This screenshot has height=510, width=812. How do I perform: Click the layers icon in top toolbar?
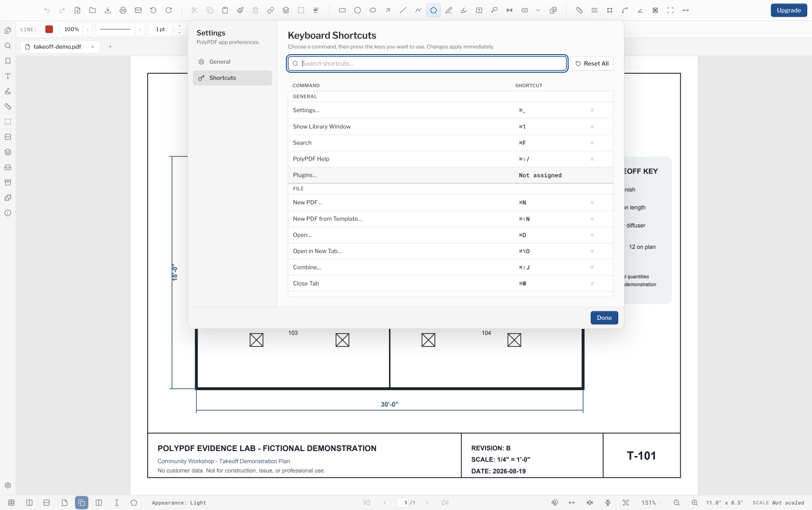click(286, 10)
